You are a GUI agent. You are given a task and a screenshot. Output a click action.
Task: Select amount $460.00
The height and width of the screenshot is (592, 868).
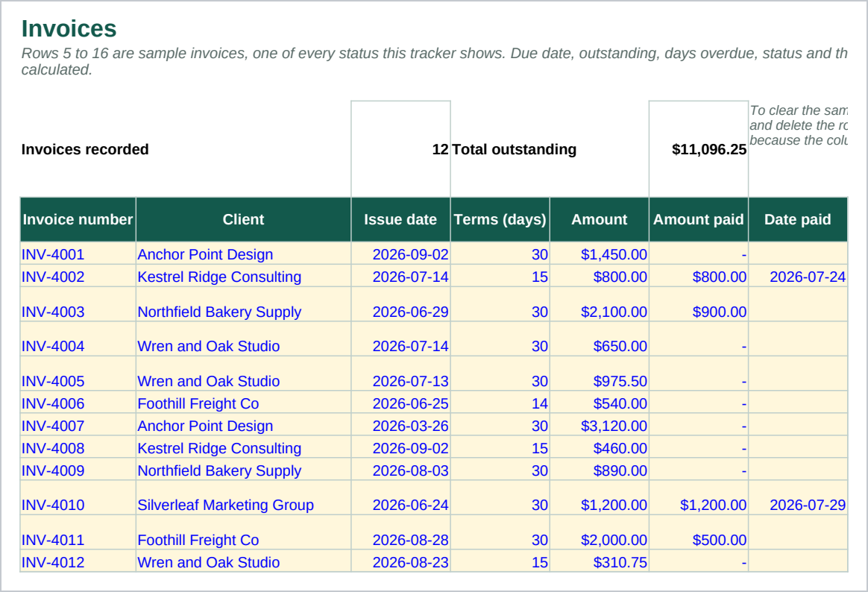pyautogui.click(x=600, y=447)
